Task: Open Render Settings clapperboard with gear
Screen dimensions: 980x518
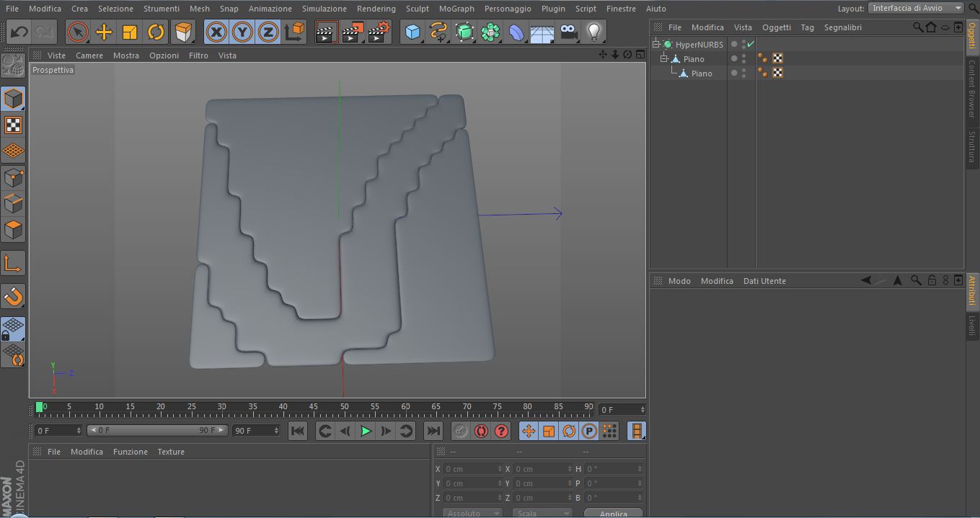Action: (379, 32)
